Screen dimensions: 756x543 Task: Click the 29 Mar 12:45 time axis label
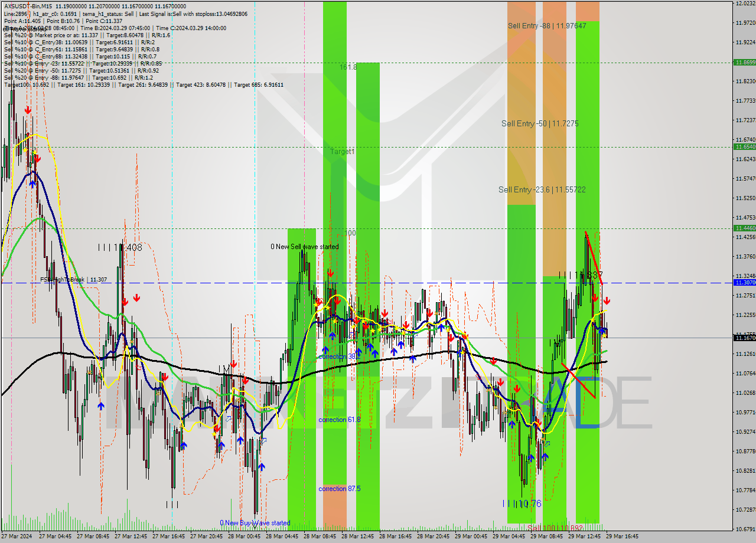tap(584, 537)
